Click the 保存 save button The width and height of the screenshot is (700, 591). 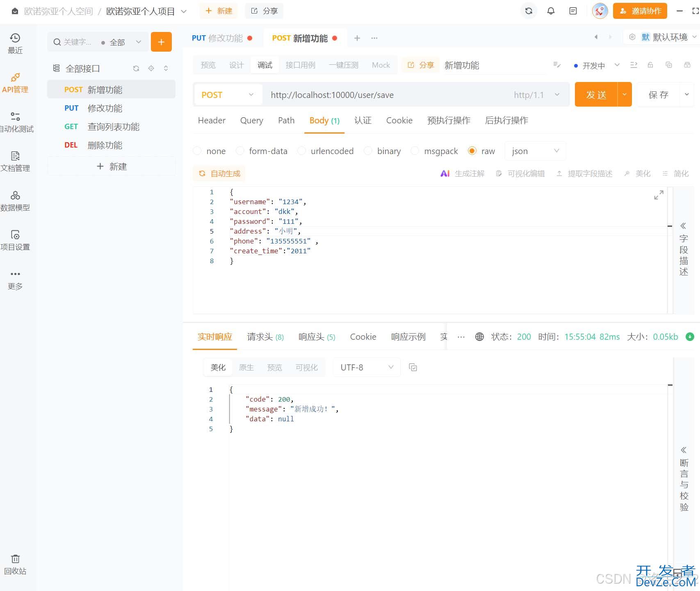pyautogui.click(x=659, y=94)
